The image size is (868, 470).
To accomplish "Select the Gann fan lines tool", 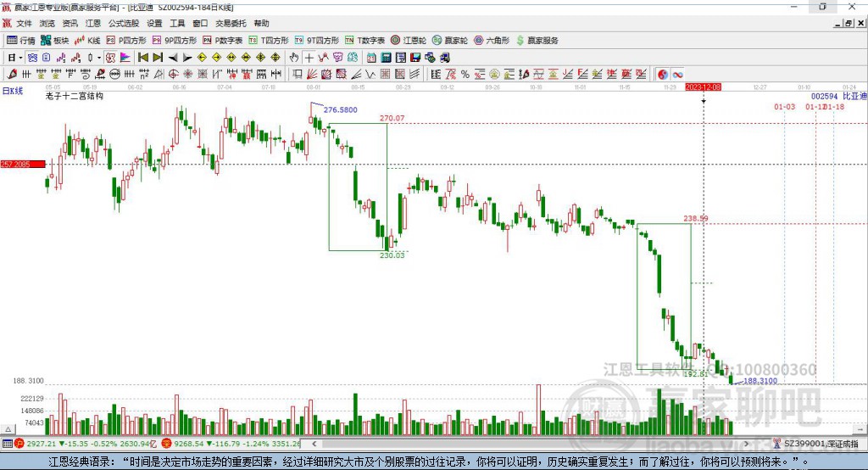I will (312, 75).
